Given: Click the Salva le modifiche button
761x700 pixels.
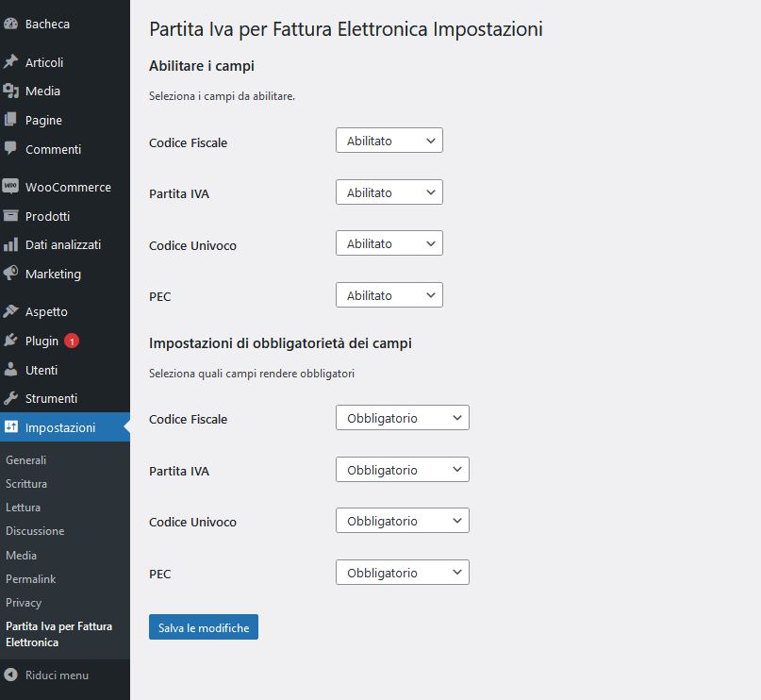Looking at the screenshot, I should (x=204, y=627).
